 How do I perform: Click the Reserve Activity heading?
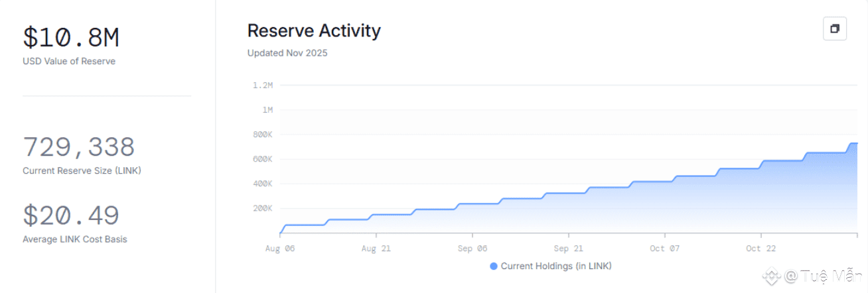click(x=314, y=30)
